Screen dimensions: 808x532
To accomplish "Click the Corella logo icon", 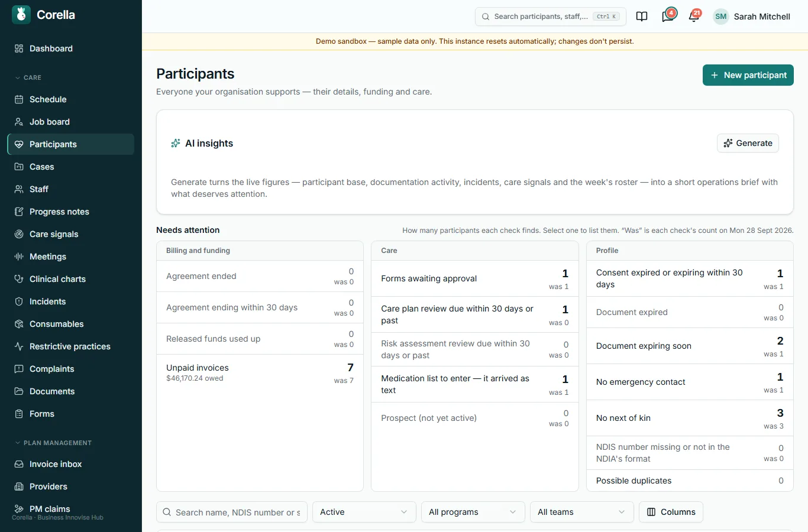I will (21, 15).
